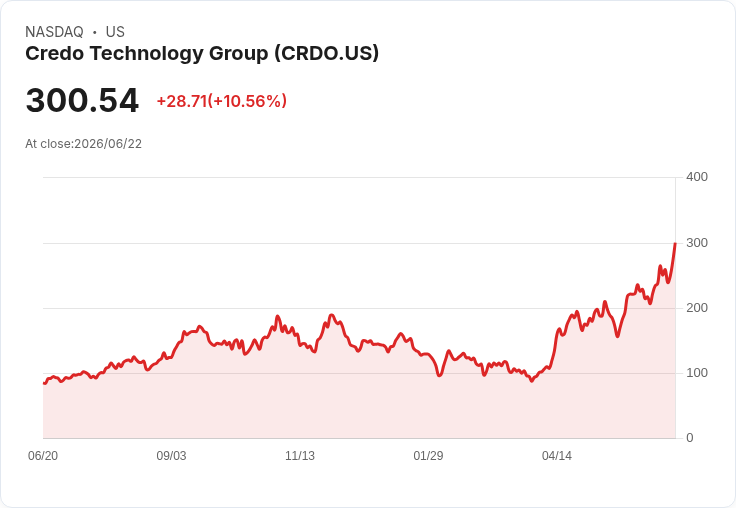Click the 01/29 date on x-axis
Screen dimensions: 736x508
coord(428,455)
